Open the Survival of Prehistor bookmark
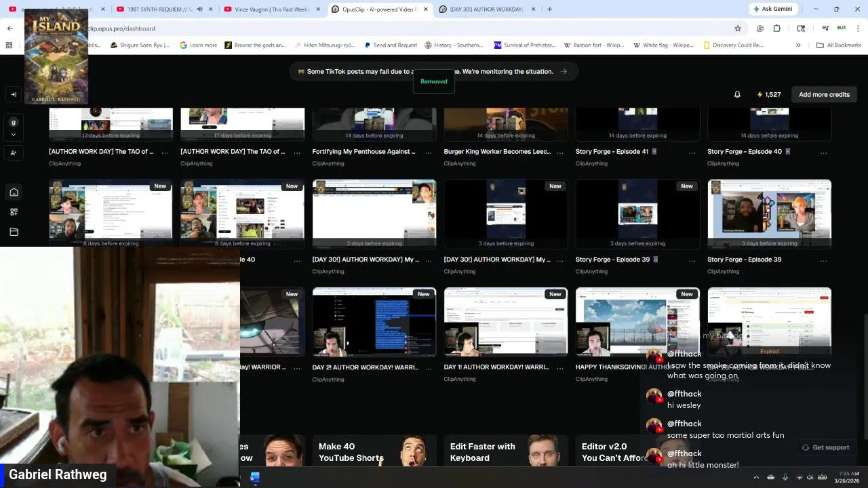868x488 pixels. tap(525, 45)
